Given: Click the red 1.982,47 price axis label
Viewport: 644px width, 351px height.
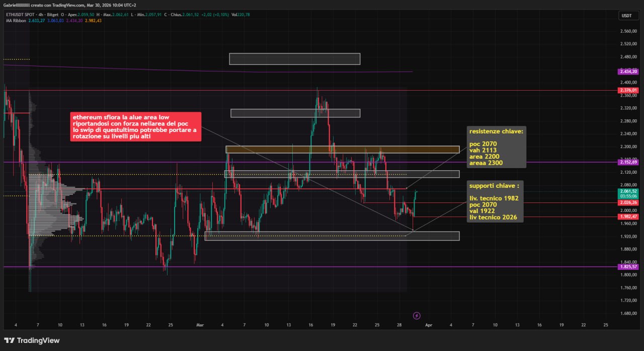Looking at the screenshot, I should 628,217.
